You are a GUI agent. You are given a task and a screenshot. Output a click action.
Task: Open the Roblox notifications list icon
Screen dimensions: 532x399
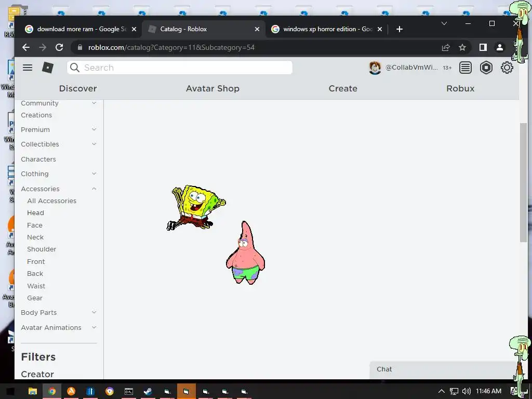coord(465,68)
